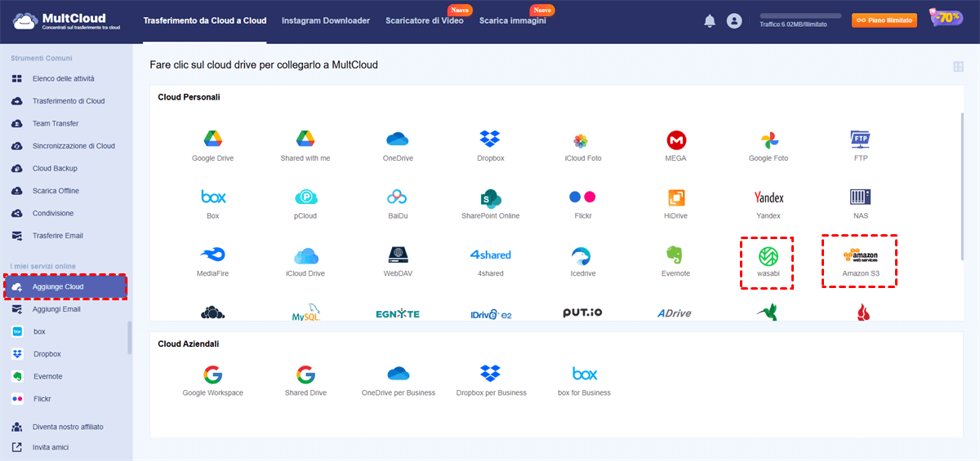Connect iCloud Foto
The image size is (980, 461).
coord(582,146)
